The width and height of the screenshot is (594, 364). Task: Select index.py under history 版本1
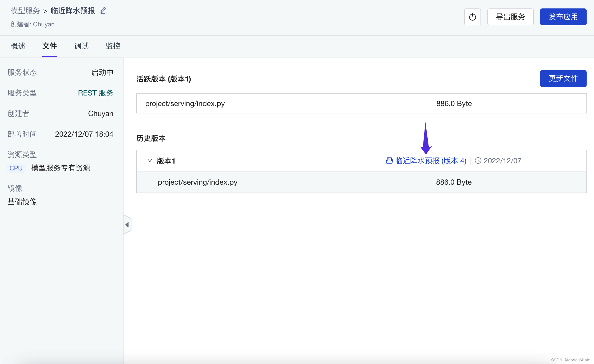click(197, 182)
